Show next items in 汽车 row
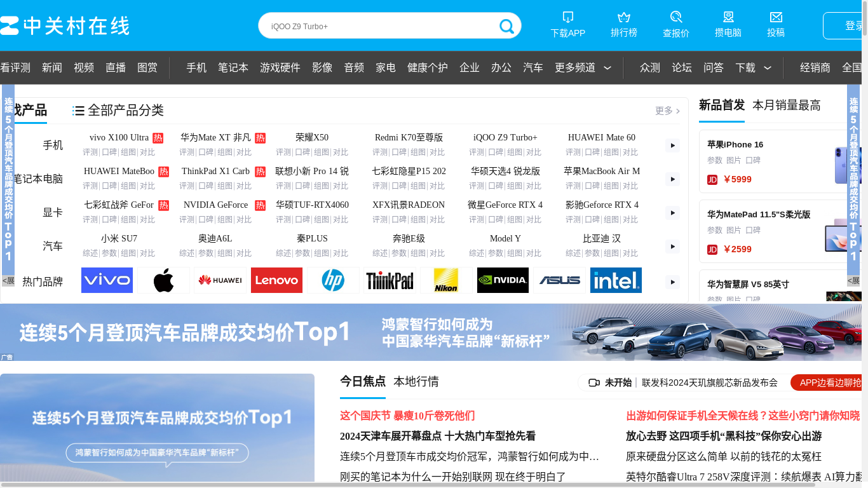868x488 pixels. point(672,247)
